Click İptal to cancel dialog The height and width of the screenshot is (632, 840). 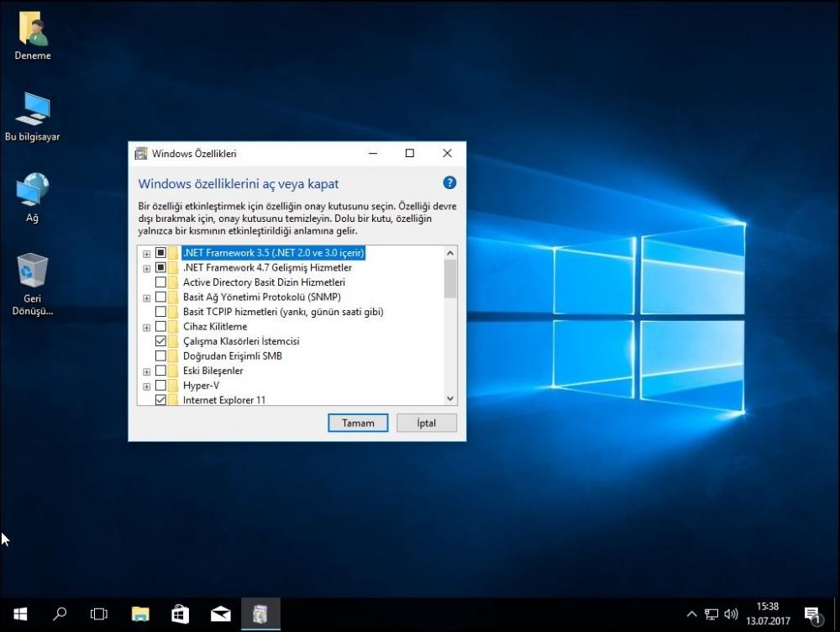point(427,423)
